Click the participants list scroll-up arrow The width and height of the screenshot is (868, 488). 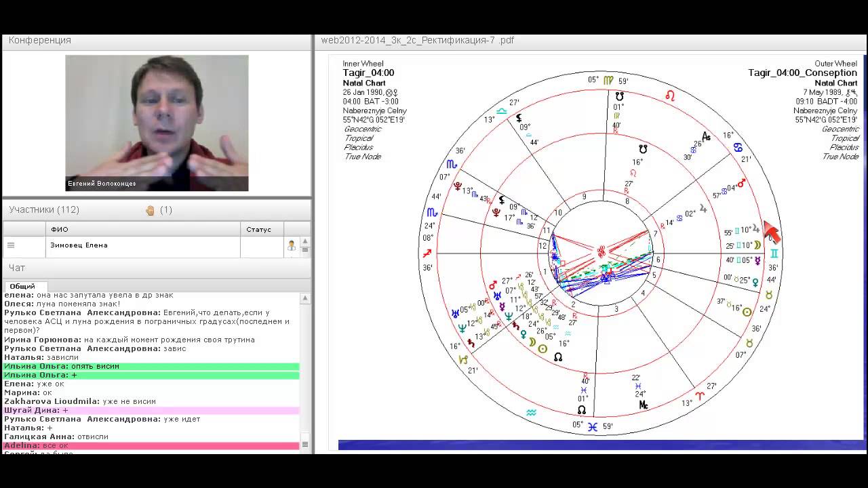(305, 241)
